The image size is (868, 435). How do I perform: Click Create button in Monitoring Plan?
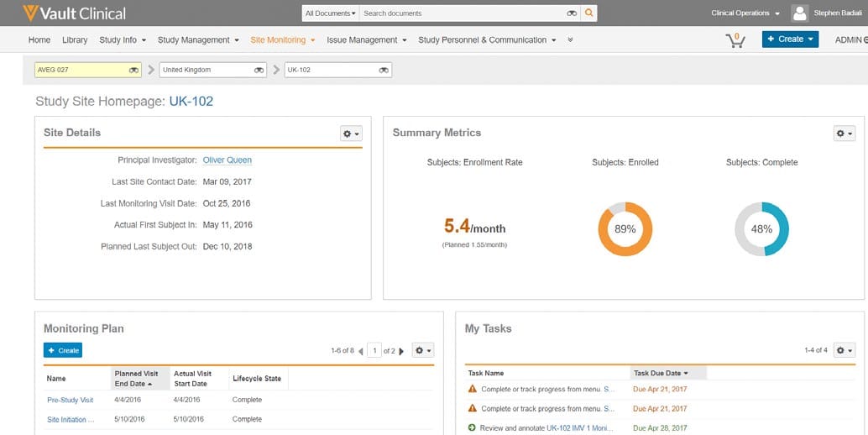click(x=63, y=350)
